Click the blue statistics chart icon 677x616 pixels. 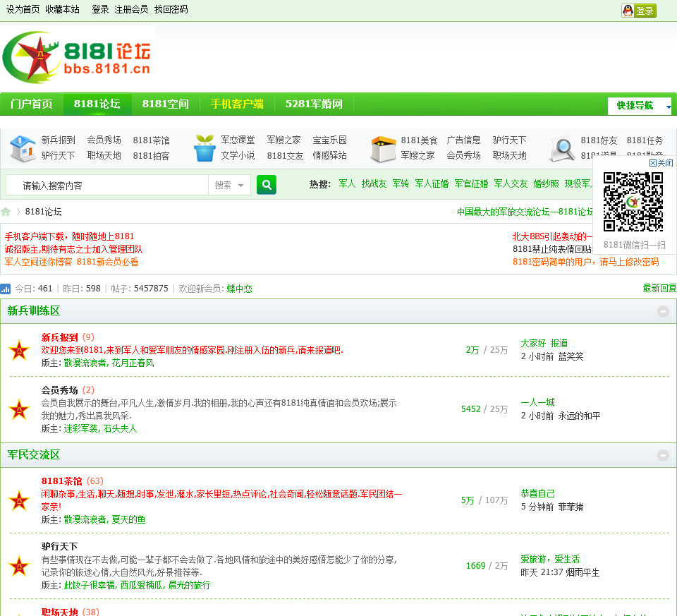pos(5,289)
